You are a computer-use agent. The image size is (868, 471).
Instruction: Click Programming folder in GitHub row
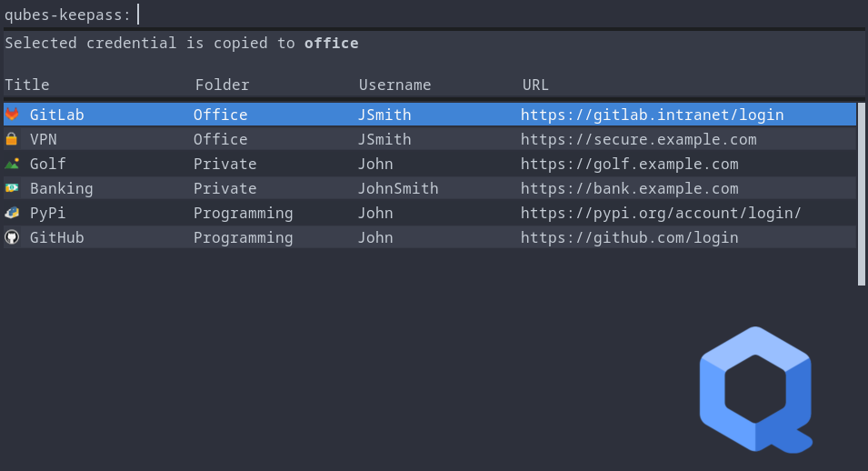click(x=243, y=238)
